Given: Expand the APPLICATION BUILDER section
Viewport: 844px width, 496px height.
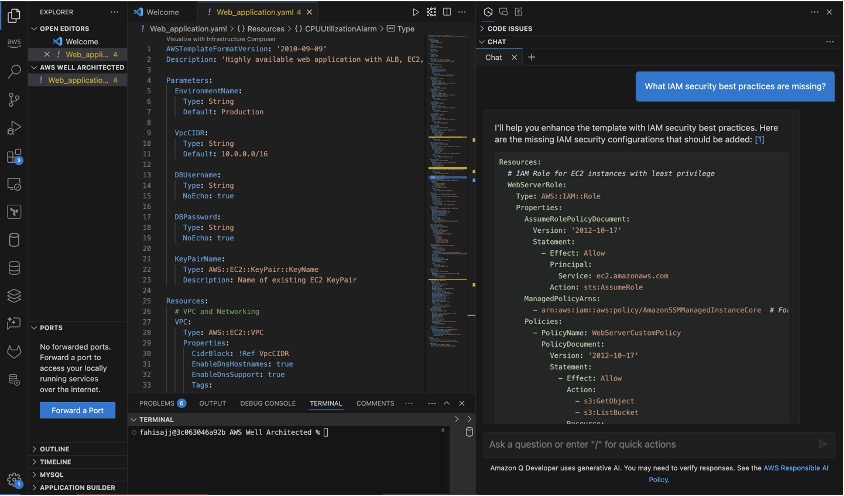Looking at the screenshot, I should click(x=77, y=487).
